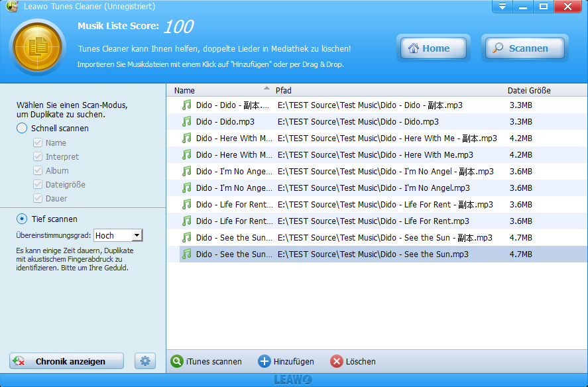Click the Leawo app icon in the title bar
Viewport: 588px width, 387px height.
[x=12, y=6]
